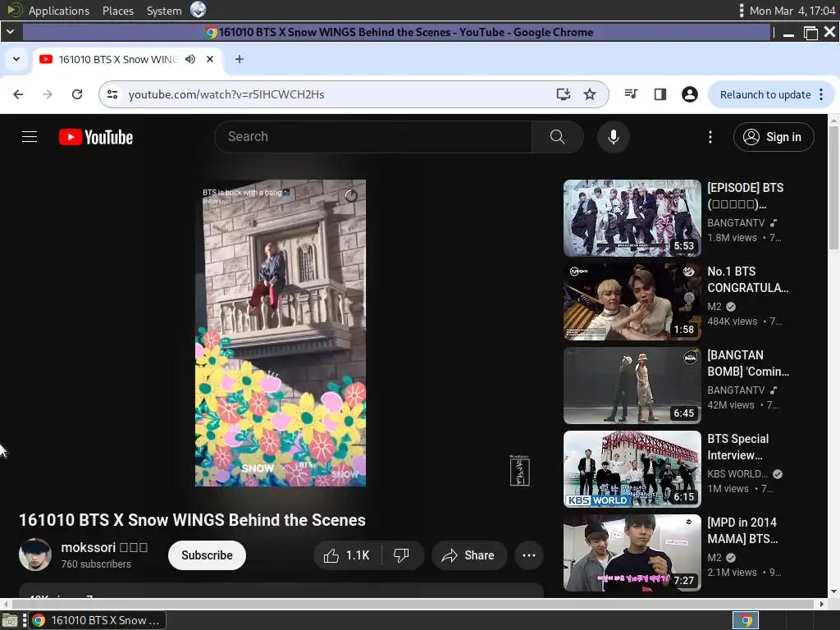View site information icon in address bar
Screen dimensions: 840x630
pos(112,94)
